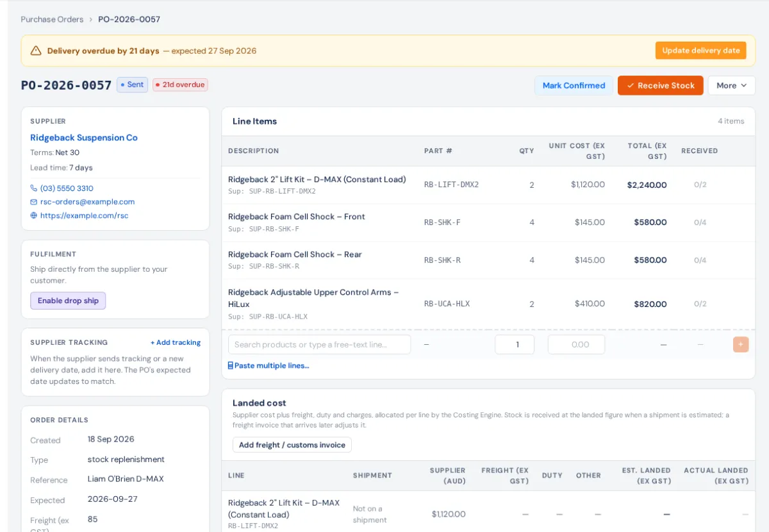The height and width of the screenshot is (532, 769).
Task: Click the SHIPMENT column header in Landed cost
Action: click(x=372, y=476)
